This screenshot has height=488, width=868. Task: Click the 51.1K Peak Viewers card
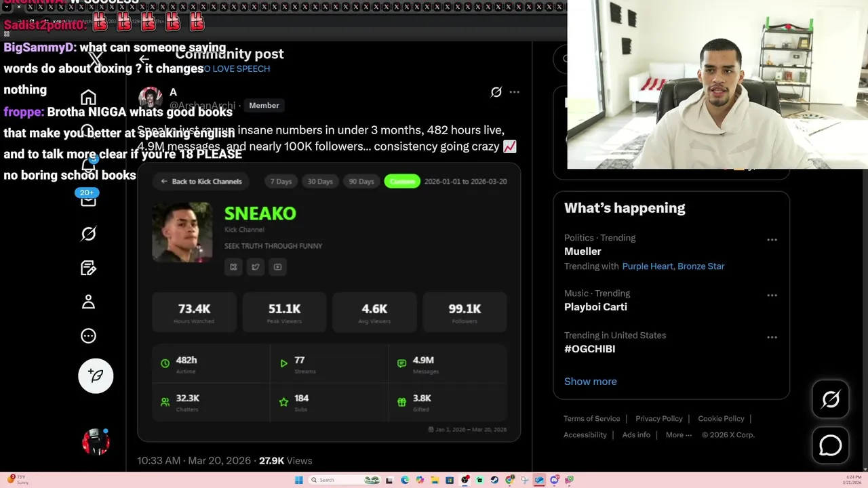[284, 312]
